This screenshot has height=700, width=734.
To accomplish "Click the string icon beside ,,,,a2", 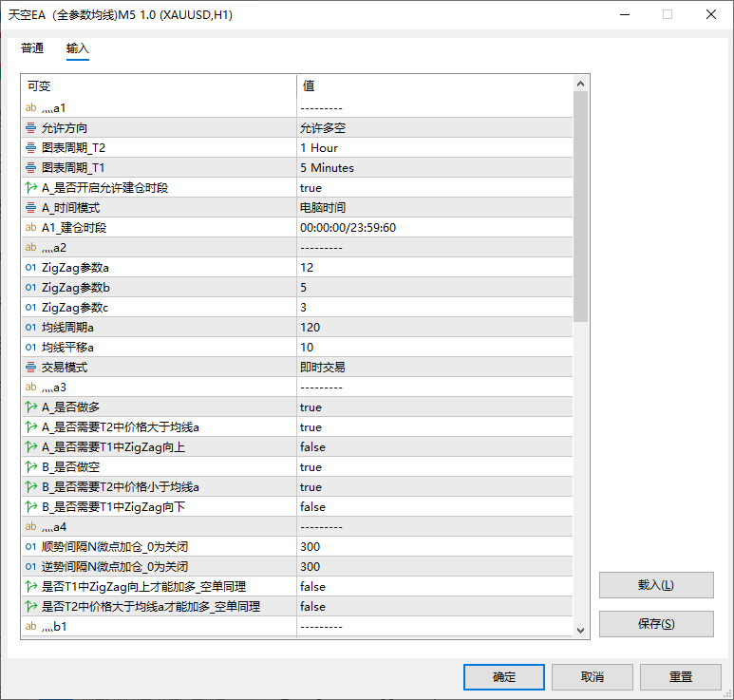I will [x=31, y=247].
